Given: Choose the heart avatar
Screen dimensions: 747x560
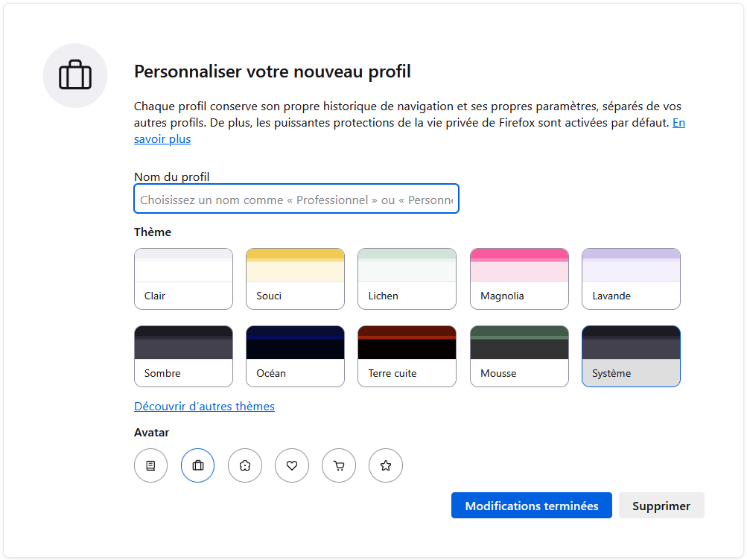Looking at the screenshot, I should [291, 465].
